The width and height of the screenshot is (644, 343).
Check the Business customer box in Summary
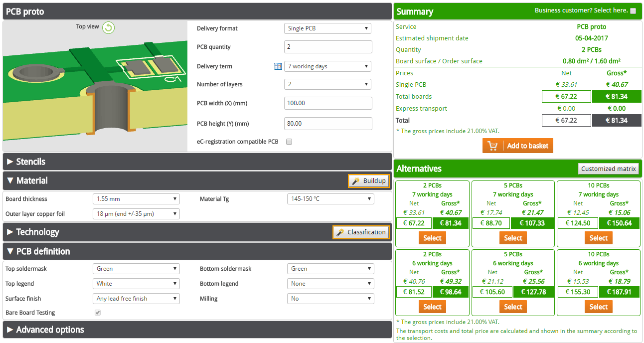click(632, 11)
